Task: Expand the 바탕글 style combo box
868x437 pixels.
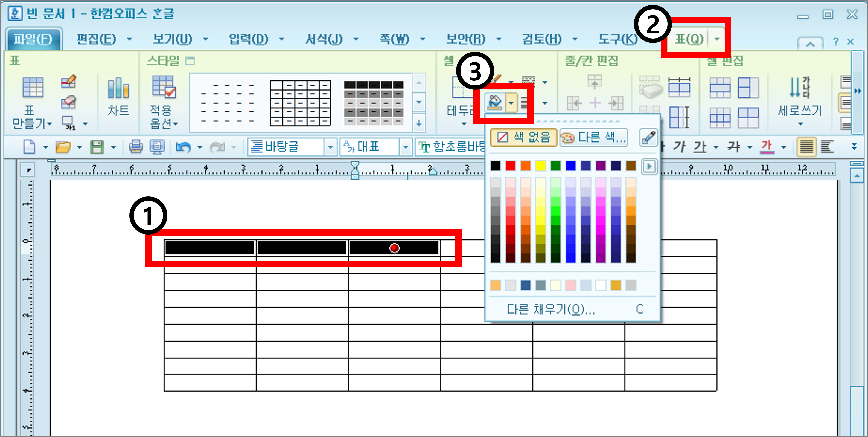Action: 330,147
